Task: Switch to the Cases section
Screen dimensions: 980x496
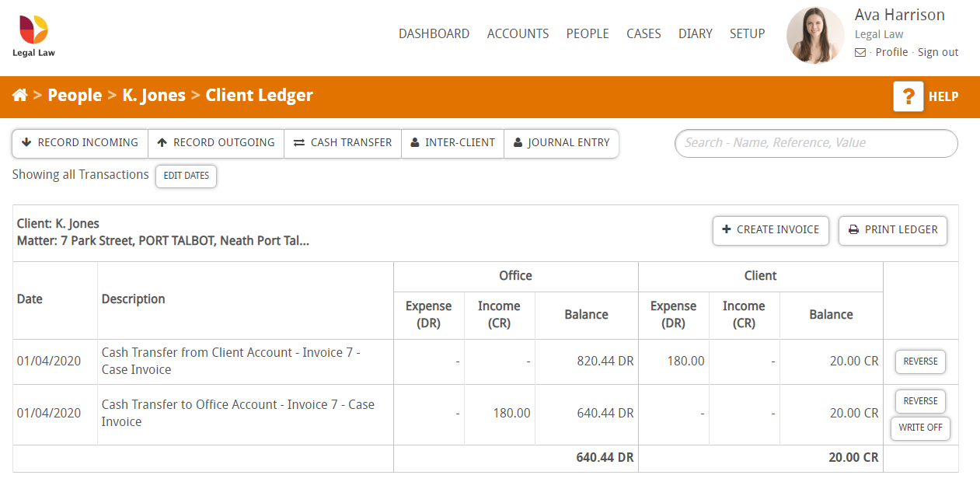Action: (643, 33)
